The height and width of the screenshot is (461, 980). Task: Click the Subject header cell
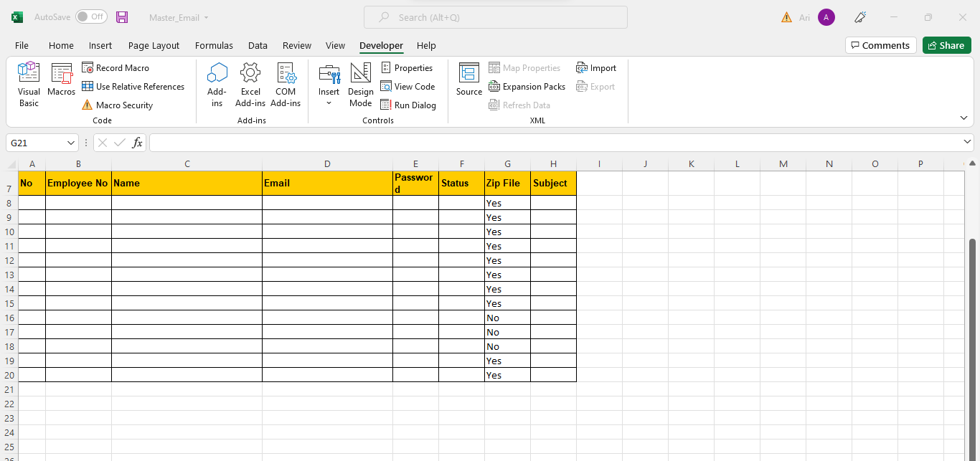(x=553, y=183)
